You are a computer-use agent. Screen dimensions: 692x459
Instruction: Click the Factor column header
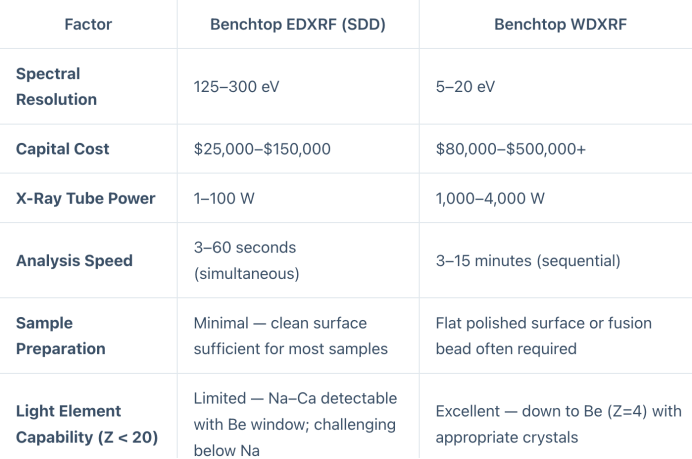click(88, 24)
